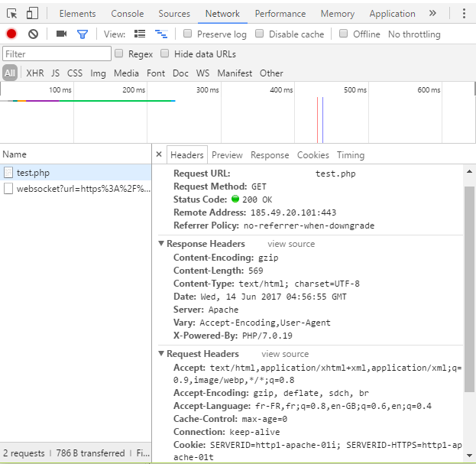Image resolution: width=476 pixels, height=464 pixels.
Task: Show more DevTools tabs chevron
Action: click(432, 13)
